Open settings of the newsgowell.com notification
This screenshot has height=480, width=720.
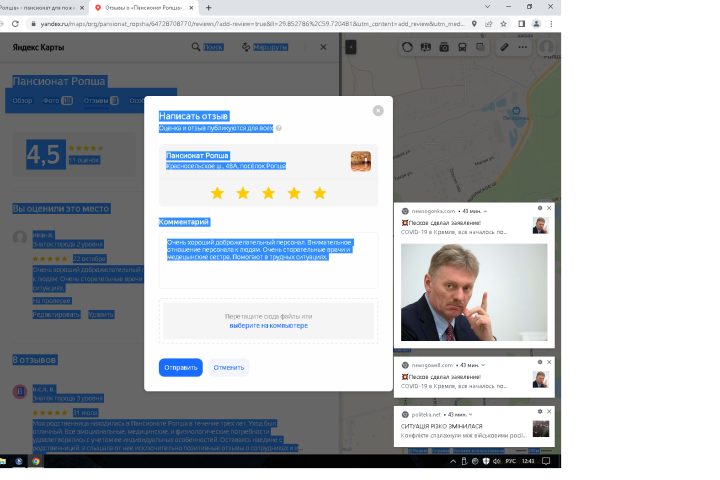click(x=540, y=362)
